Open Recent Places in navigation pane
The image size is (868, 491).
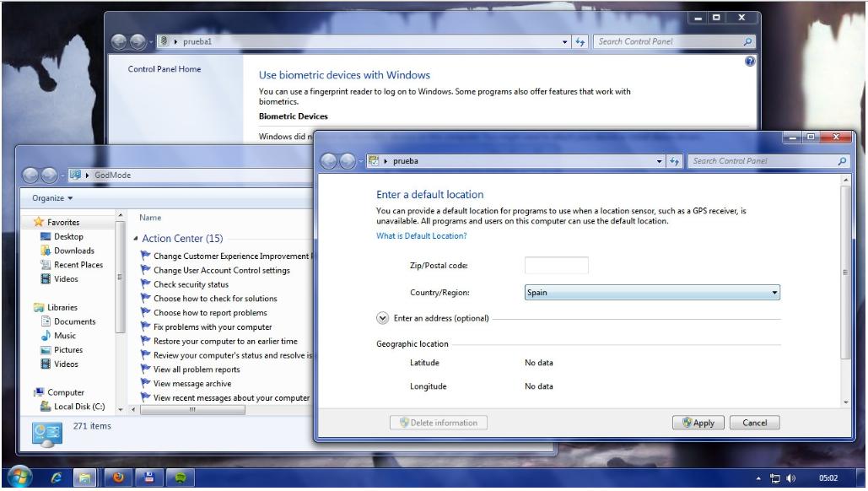pyautogui.click(x=78, y=265)
